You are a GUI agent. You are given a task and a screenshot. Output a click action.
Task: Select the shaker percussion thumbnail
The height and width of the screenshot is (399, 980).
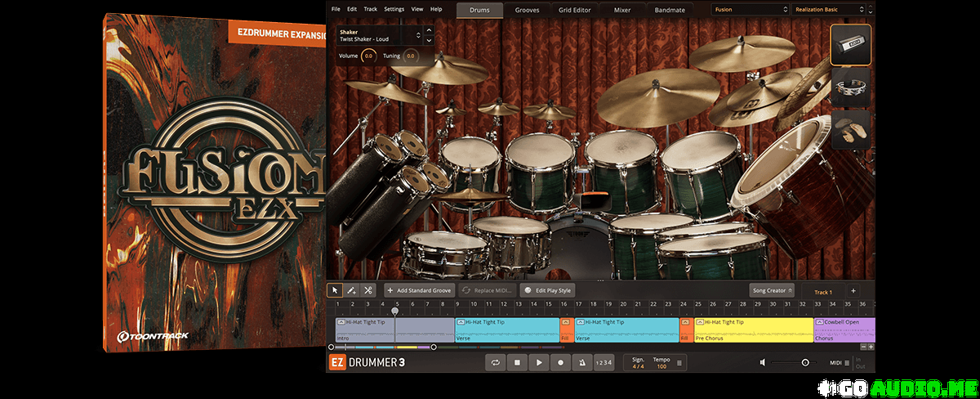[851, 45]
